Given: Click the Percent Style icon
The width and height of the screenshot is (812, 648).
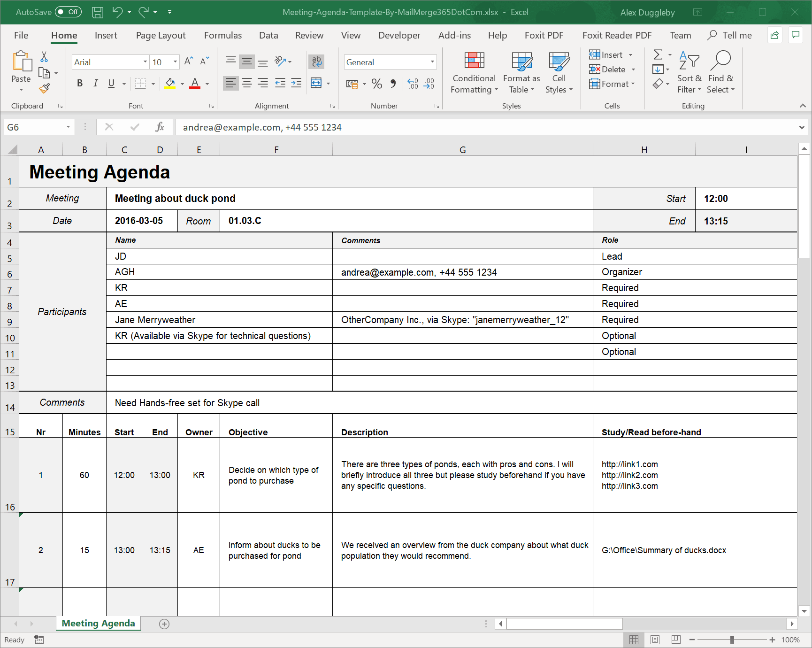Looking at the screenshot, I should click(x=376, y=84).
